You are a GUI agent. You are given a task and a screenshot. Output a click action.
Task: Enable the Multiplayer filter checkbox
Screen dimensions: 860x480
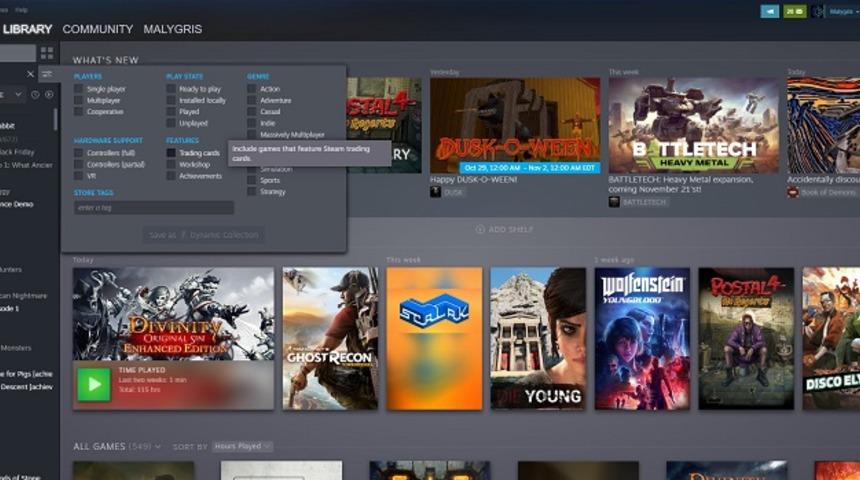pyautogui.click(x=78, y=100)
